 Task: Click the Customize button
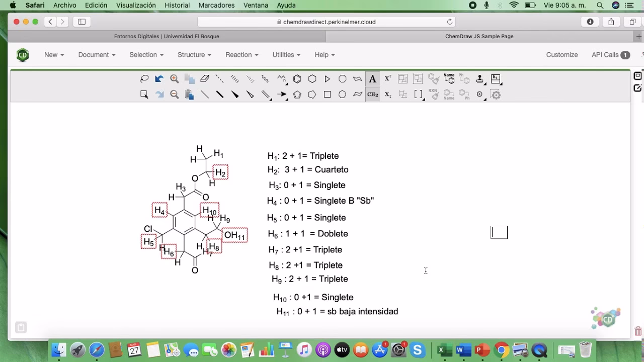click(562, 55)
